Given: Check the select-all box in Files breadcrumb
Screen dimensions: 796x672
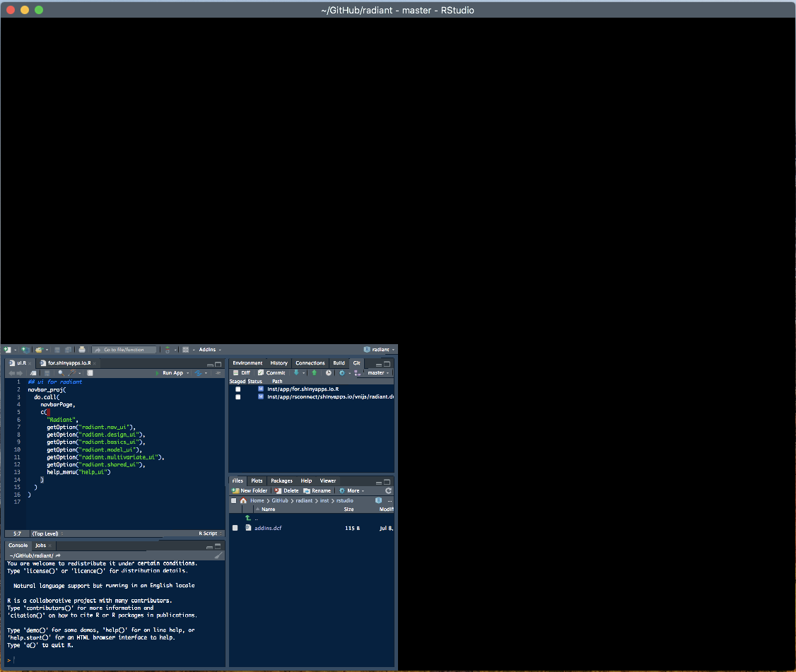Looking at the screenshot, I should [233, 500].
